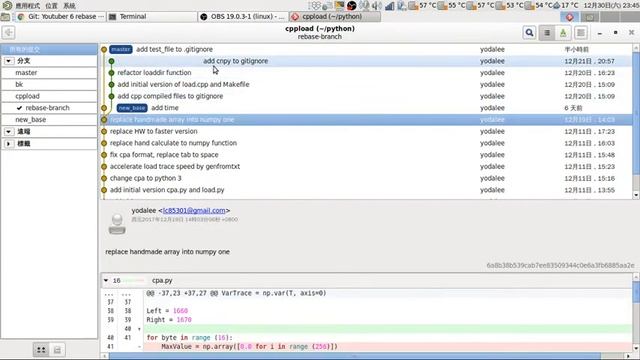The height and width of the screenshot is (360, 640).
Task: Open the search magnifier in gitg header
Action: coord(529,33)
